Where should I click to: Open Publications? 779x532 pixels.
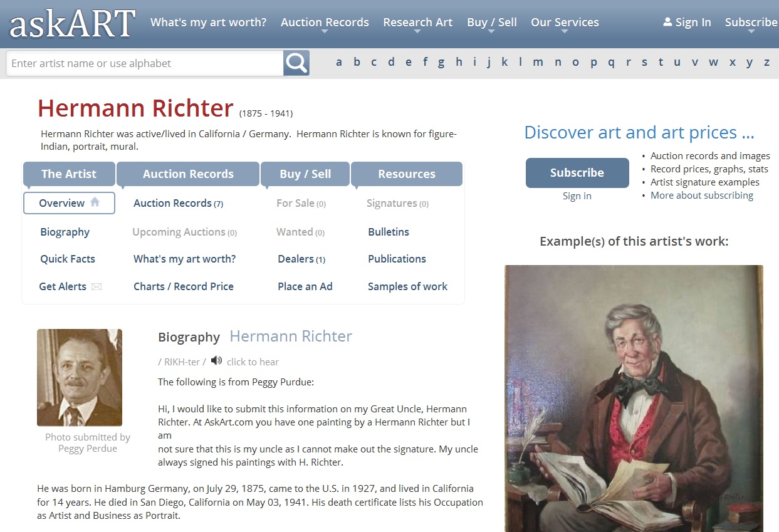click(397, 259)
